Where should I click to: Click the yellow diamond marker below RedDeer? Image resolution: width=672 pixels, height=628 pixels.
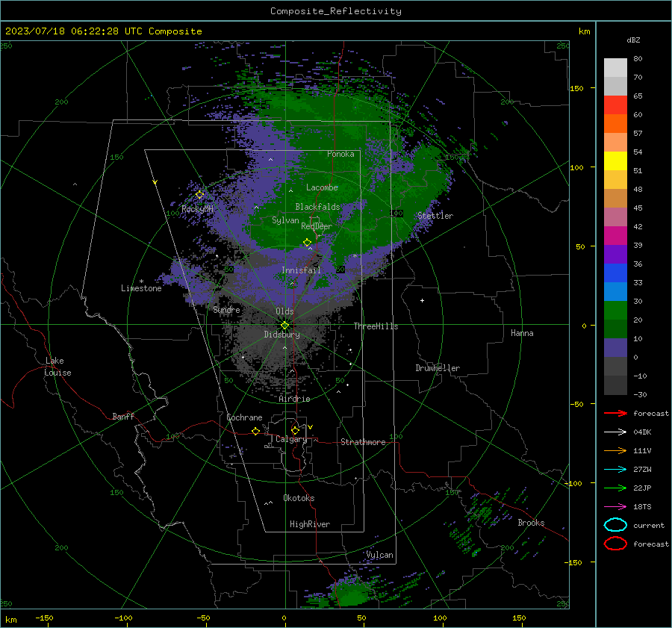click(307, 243)
